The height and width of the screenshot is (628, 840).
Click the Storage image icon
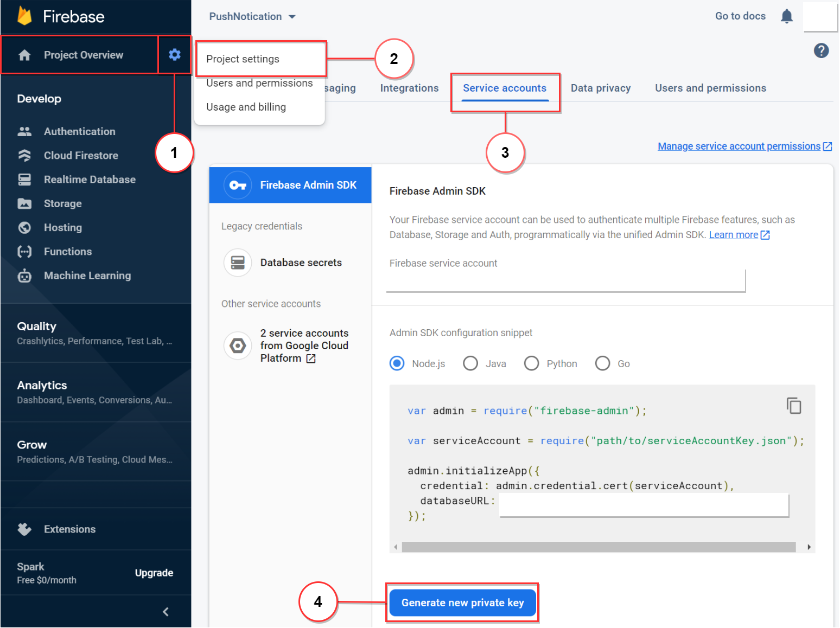click(24, 203)
